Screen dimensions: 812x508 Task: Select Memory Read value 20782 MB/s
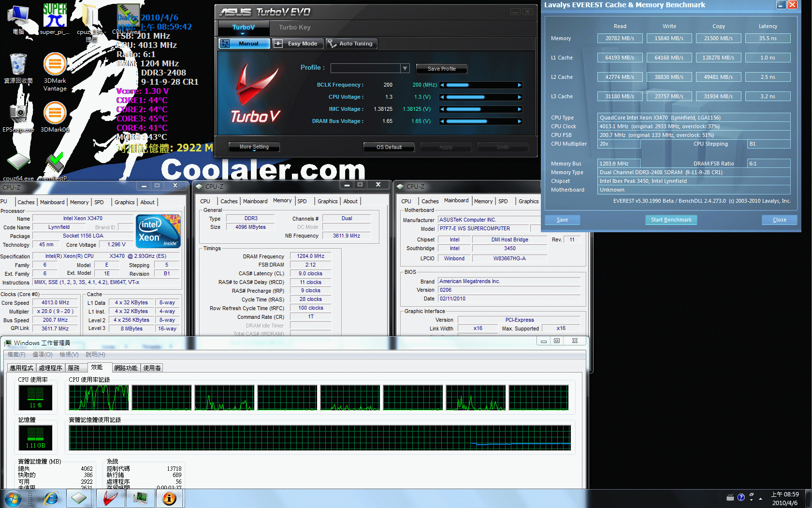click(x=620, y=38)
